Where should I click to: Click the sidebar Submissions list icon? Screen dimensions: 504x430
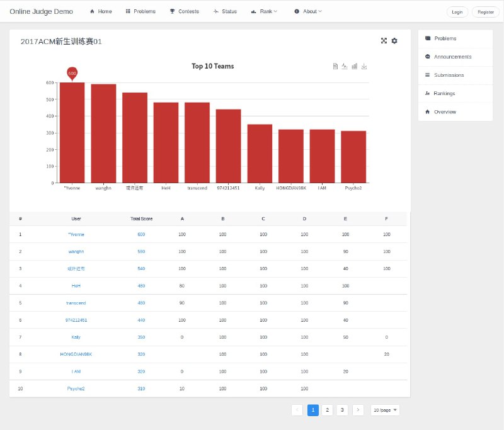(428, 75)
